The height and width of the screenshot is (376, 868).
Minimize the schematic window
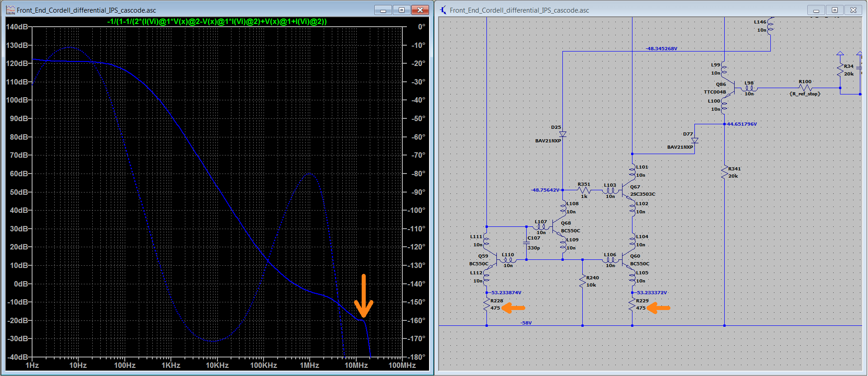(816, 10)
